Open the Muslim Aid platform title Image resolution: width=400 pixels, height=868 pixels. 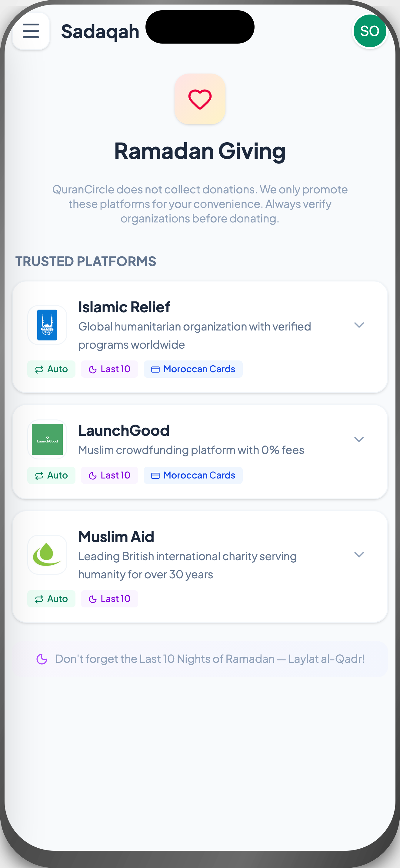tap(116, 536)
